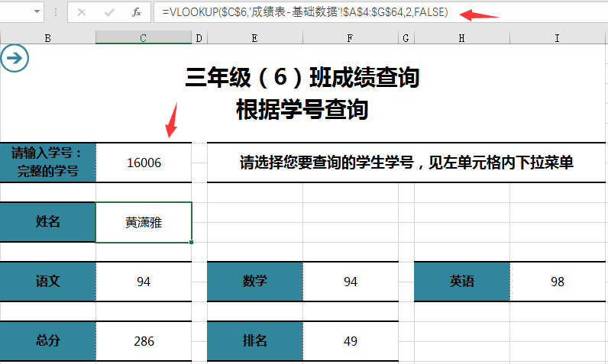The width and height of the screenshot is (608, 364).
Task: Select column D header
Action: [199, 38]
